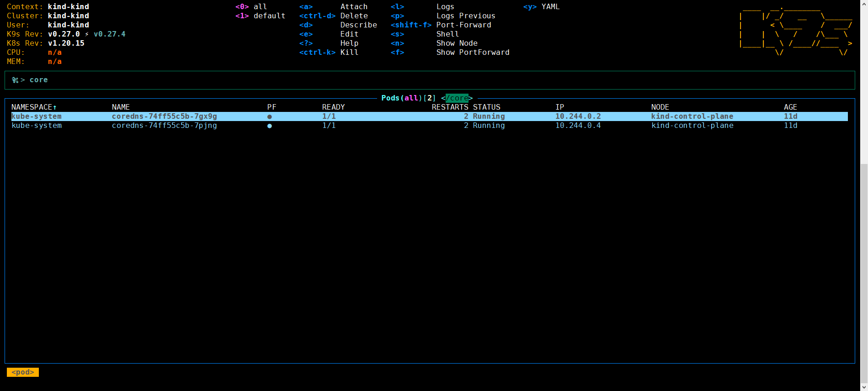Click the vertical scrollbar on right edge
Viewport: 868px width, 391px height.
click(x=864, y=274)
